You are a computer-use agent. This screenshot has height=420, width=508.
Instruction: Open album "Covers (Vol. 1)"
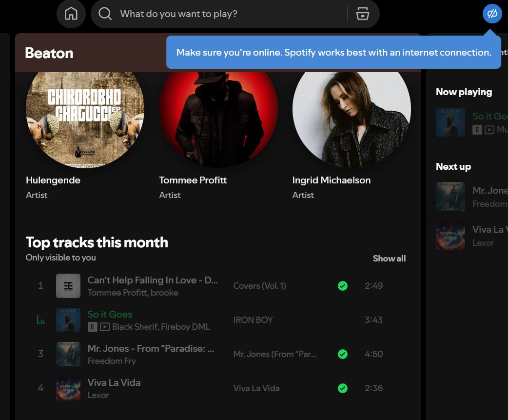click(259, 286)
